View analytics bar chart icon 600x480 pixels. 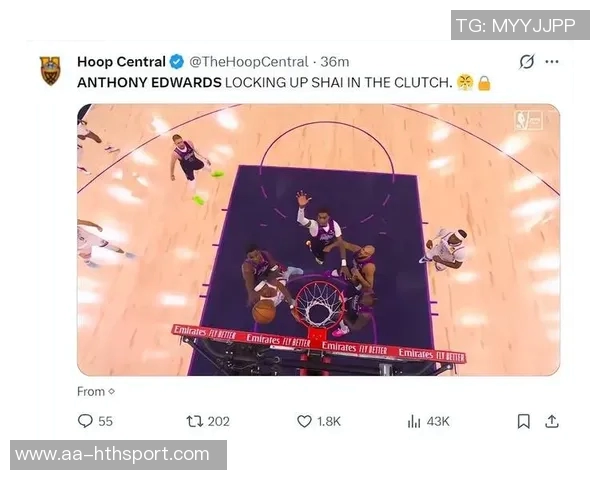414,421
